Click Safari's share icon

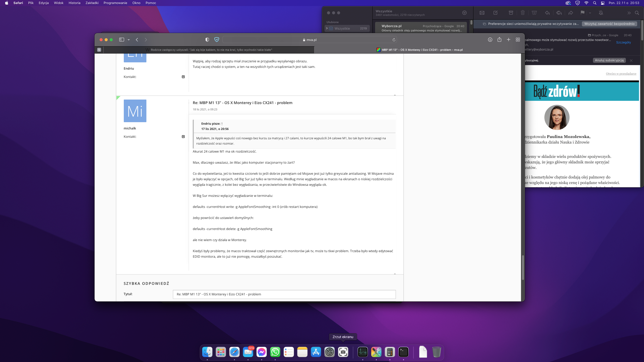(x=499, y=40)
